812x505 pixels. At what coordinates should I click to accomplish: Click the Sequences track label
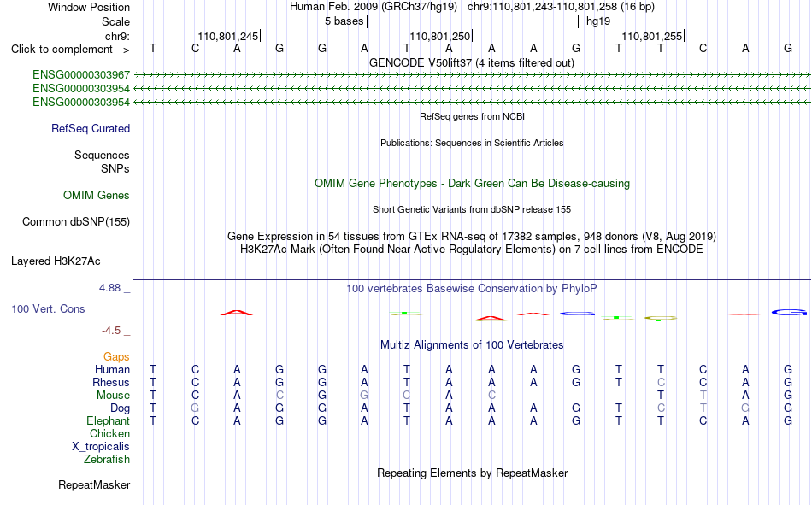tap(102, 155)
